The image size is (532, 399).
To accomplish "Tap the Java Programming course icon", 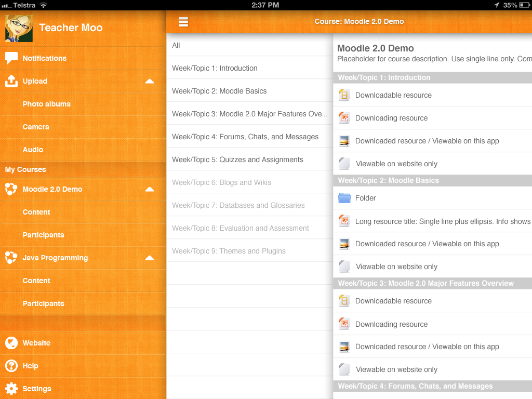I will [x=11, y=258].
